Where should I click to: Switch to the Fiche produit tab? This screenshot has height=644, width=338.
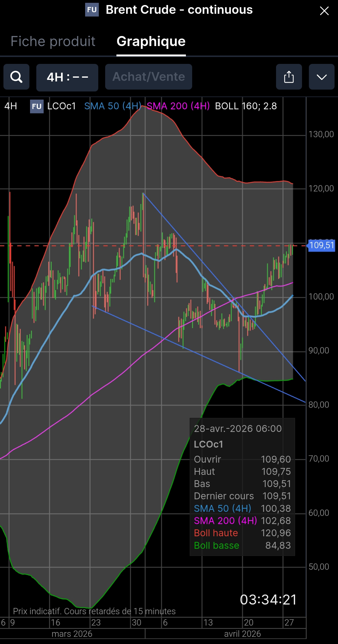click(x=53, y=41)
